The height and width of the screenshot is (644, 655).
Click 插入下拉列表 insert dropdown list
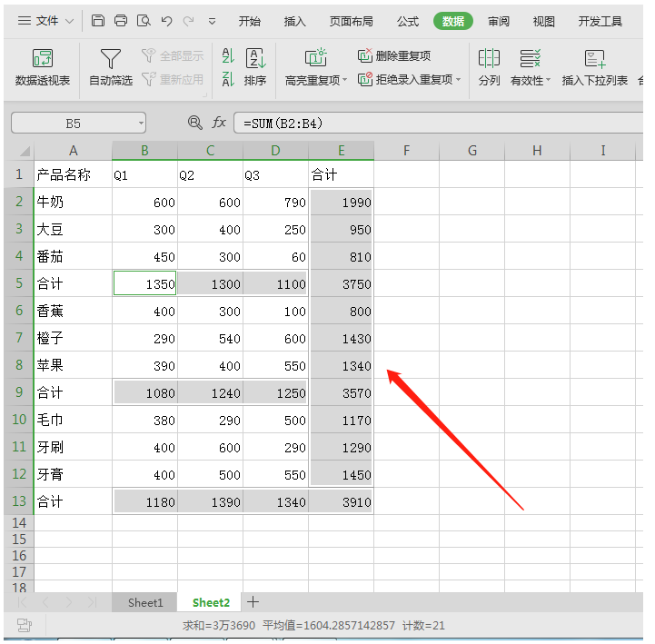pyautogui.click(x=595, y=67)
